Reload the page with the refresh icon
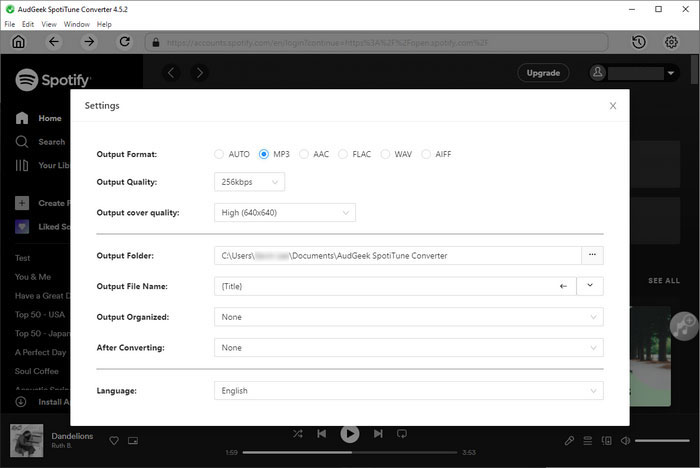The height and width of the screenshot is (468, 700). point(125,42)
